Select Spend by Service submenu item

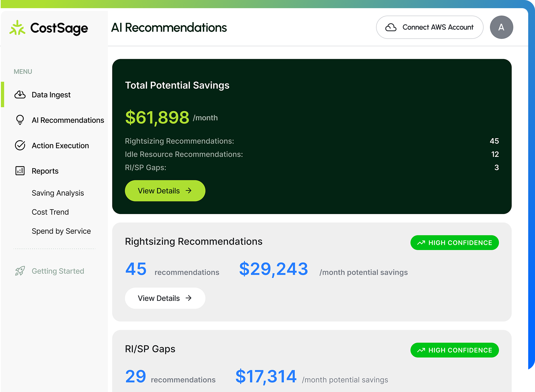pos(61,231)
